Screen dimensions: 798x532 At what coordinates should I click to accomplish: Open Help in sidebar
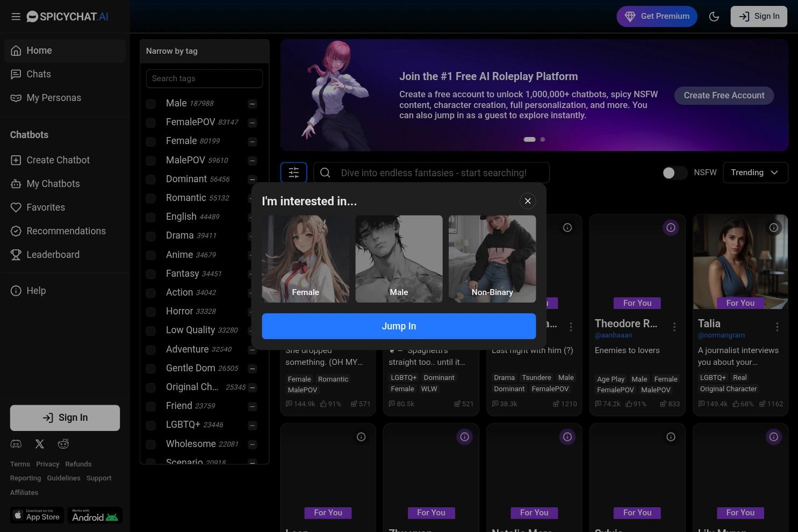(65, 291)
